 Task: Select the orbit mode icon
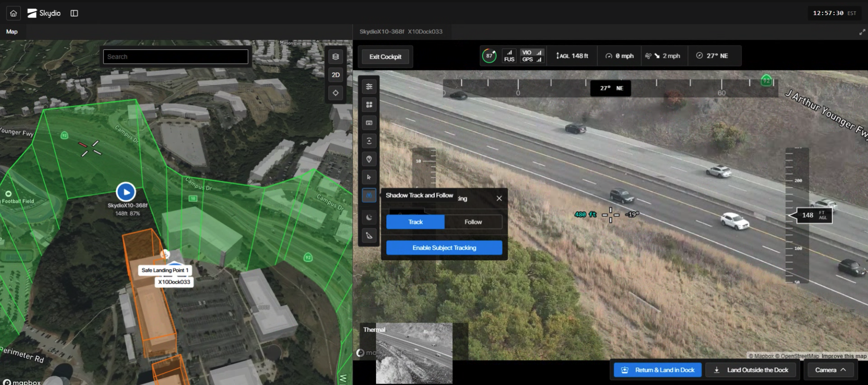[369, 141]
